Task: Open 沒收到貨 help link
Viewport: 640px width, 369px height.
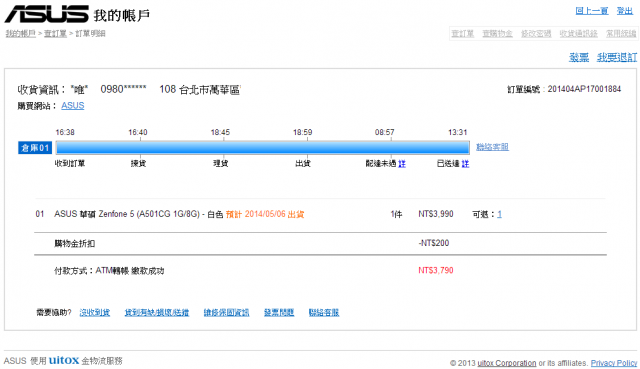Action: (x=95, y=313)
